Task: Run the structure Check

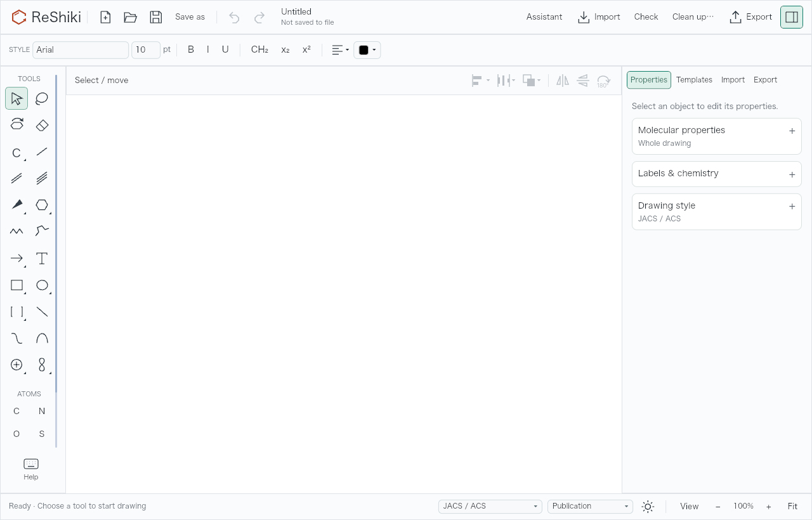Action: (646, 17)
